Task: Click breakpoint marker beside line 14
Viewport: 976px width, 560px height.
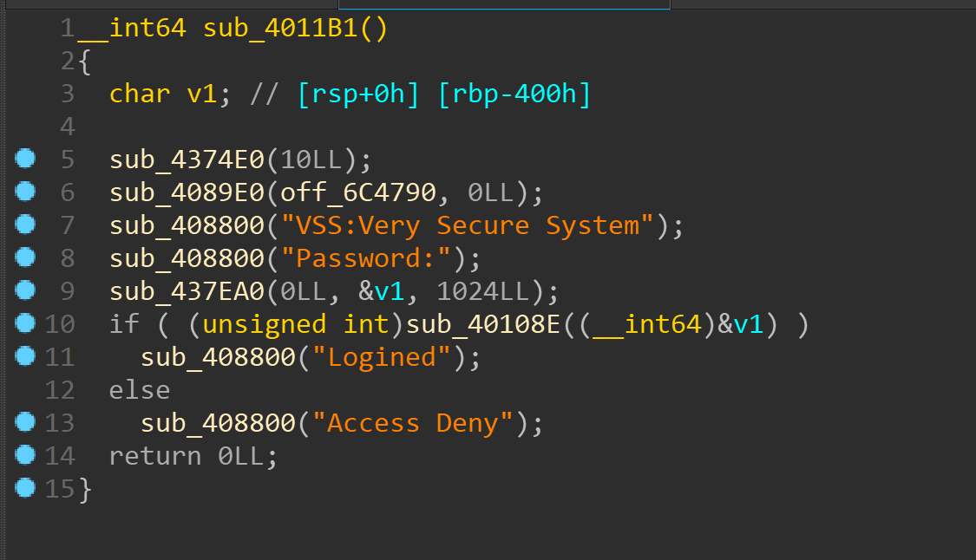Action: pyautogui.click(x=25, y=455)
